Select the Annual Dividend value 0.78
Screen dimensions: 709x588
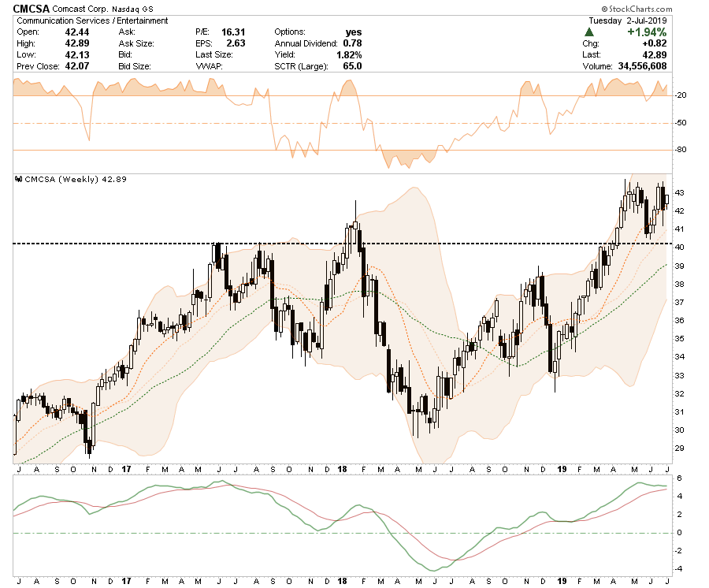tap(352, 43)
